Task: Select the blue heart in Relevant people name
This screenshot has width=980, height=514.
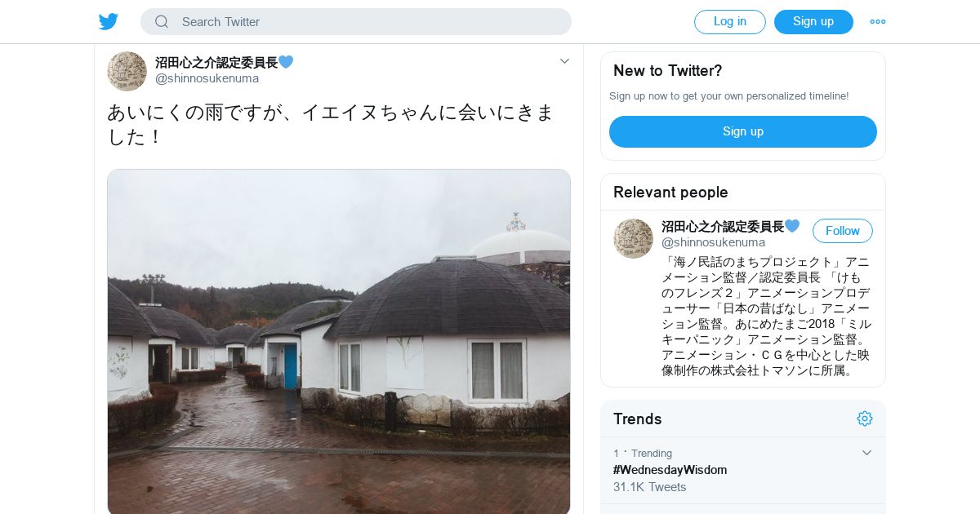Action: point(792,226)
